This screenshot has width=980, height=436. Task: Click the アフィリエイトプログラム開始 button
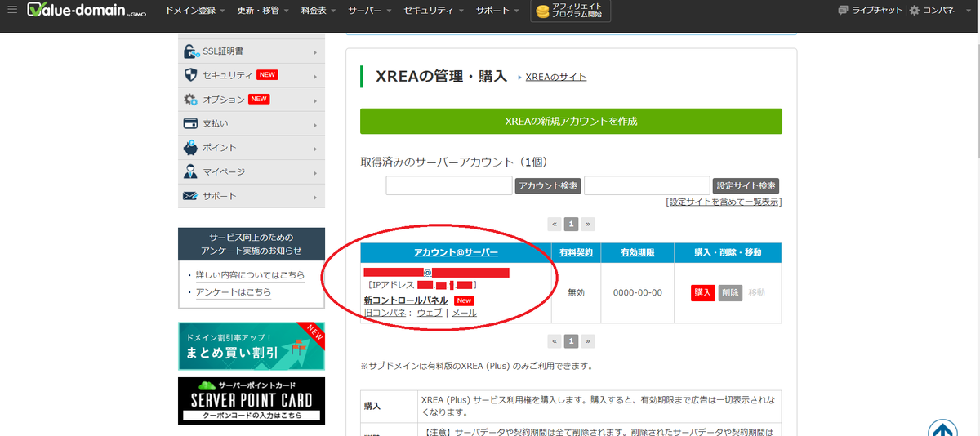tap(570, 11)
